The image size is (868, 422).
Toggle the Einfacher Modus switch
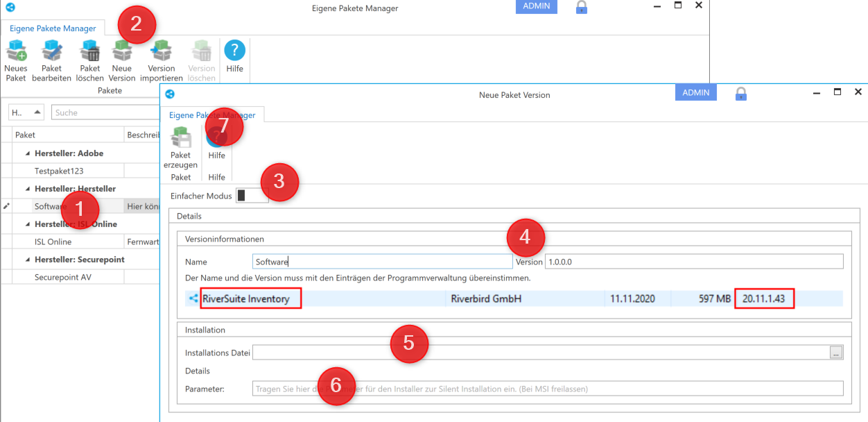coord(252,196)
